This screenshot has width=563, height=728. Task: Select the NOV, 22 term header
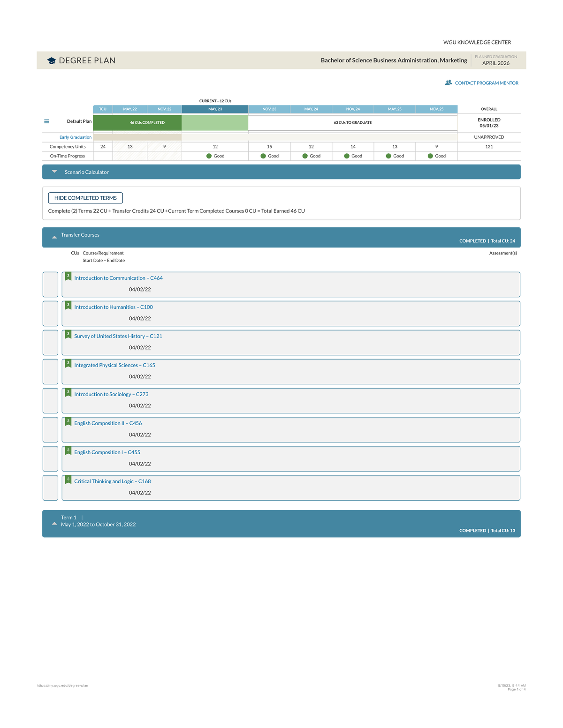click(164, 109)
